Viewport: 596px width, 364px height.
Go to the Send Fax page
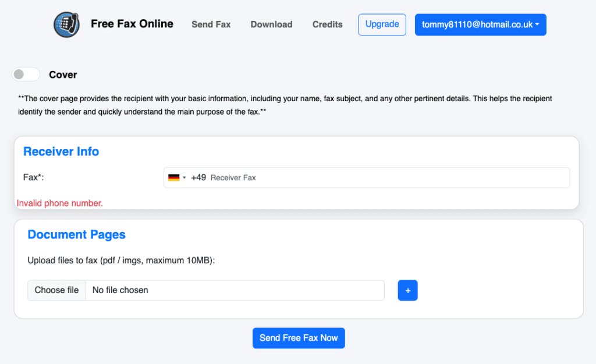tap(211, 24)
